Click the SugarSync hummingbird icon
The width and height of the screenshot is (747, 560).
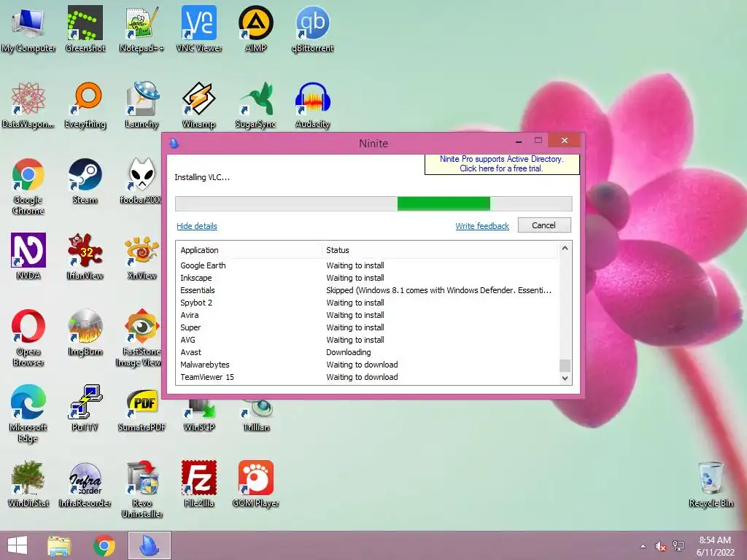pos(255,105)
